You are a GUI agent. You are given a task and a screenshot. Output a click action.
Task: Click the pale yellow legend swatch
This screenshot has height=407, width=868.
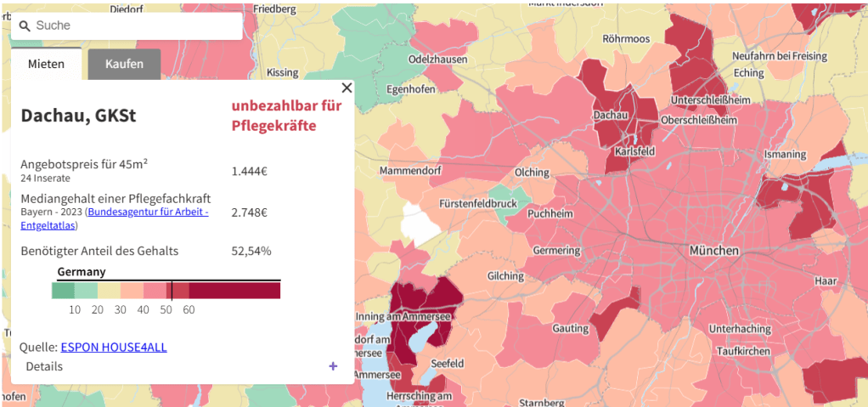[x=109, y=291]
